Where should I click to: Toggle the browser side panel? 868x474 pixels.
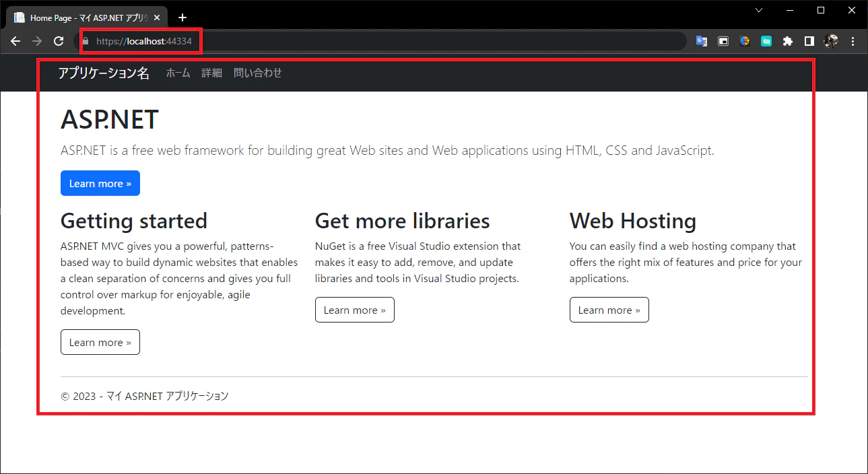coord(809,41)
